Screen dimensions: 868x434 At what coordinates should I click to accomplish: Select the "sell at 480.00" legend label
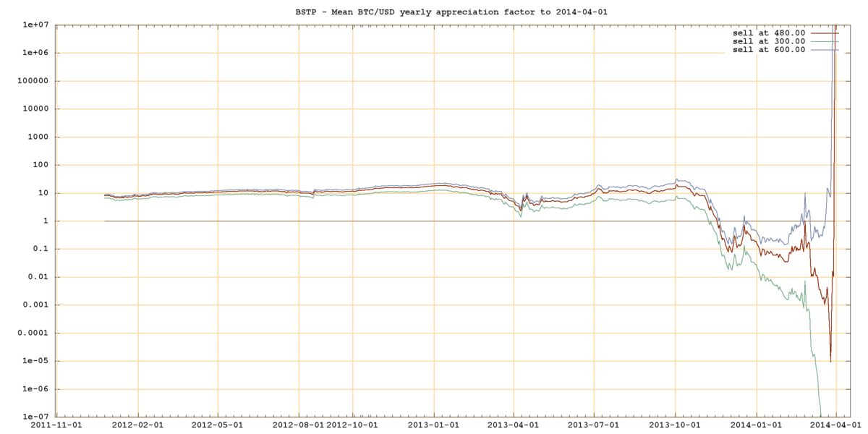(769, 33)
